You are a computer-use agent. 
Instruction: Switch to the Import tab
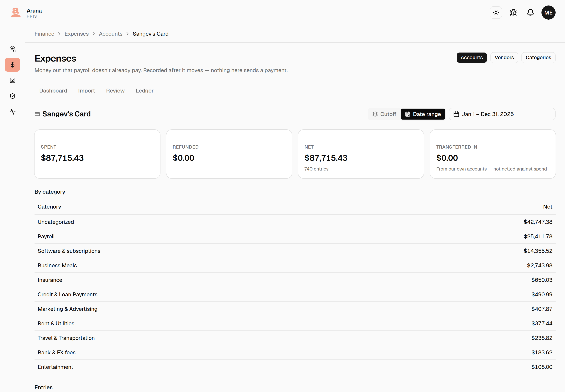pos(87,91)
